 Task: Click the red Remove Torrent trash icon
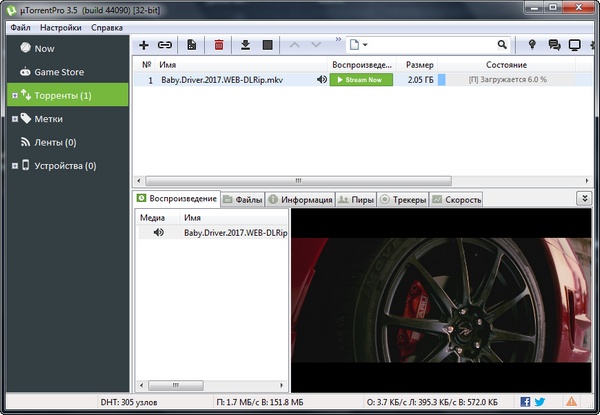[219, 45]
